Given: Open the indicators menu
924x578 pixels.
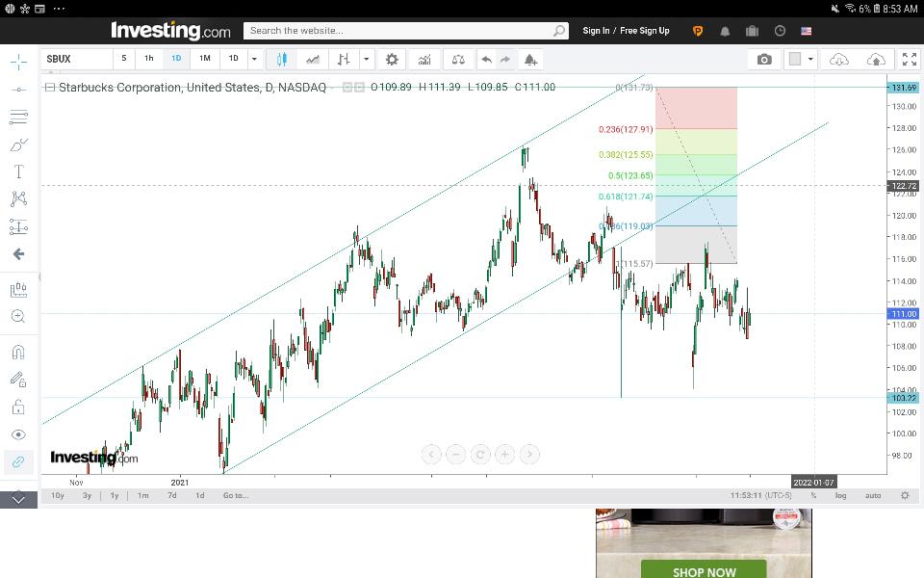Looking at the screenshot, I should pos(424,59).
